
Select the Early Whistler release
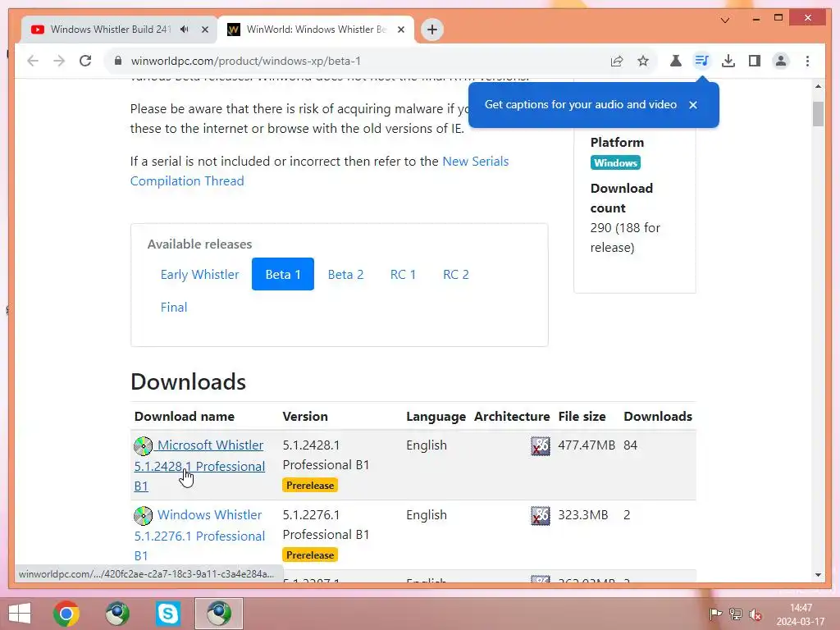click(199, 274)
